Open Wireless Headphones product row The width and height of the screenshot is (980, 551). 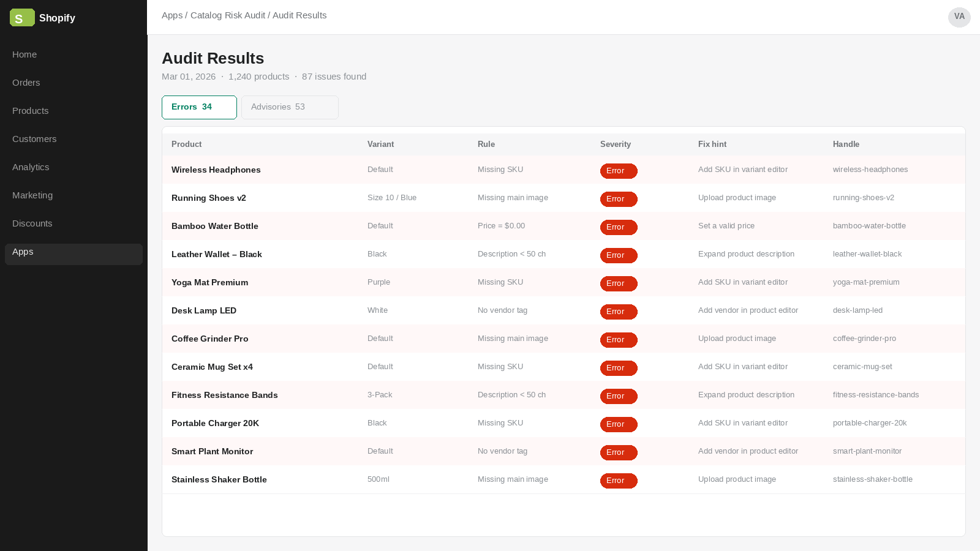(563, 170)
